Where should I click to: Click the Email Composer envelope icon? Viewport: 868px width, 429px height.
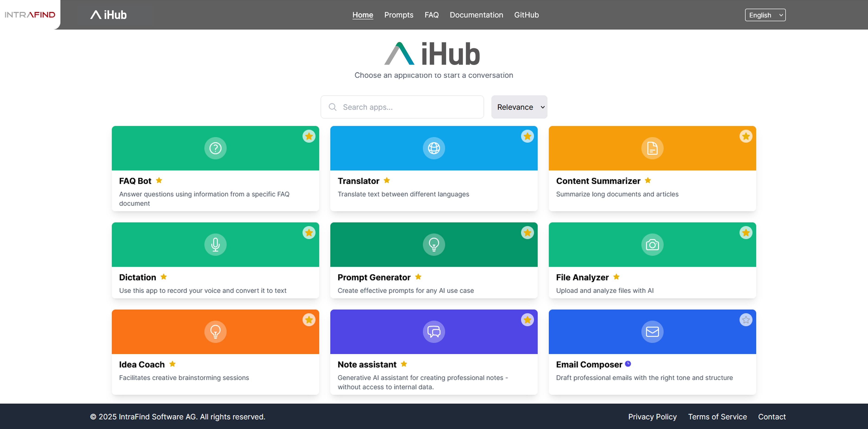652,332
